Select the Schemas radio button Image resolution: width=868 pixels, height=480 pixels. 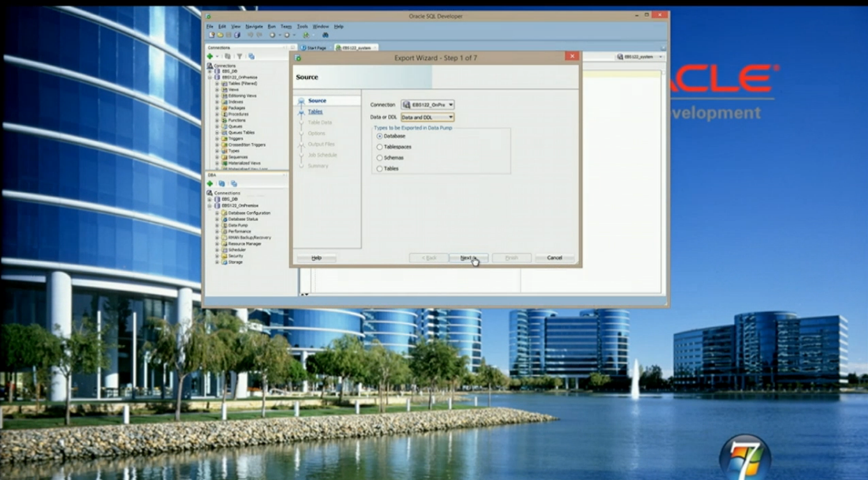coord(380,158)
